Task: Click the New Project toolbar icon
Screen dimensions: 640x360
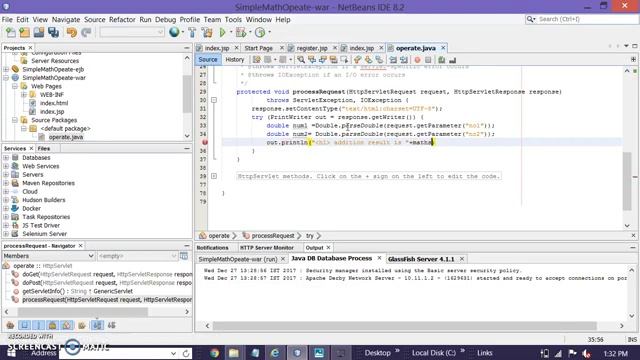Action: (x=24, y=32)
